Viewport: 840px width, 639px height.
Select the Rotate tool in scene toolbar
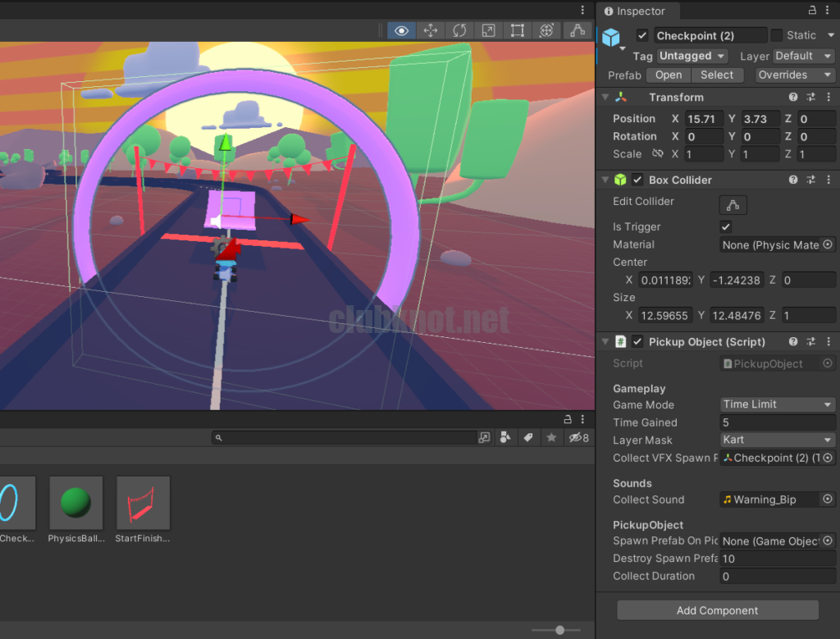point(459,31)
